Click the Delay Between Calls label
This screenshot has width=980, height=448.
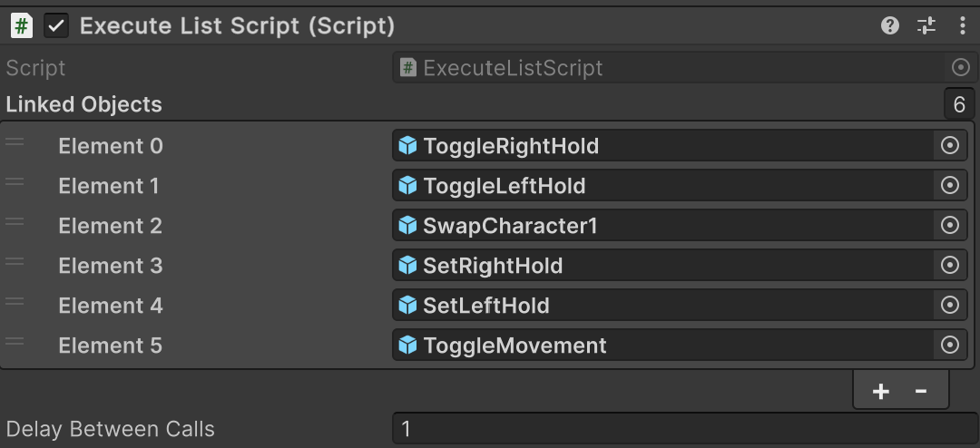111,429
